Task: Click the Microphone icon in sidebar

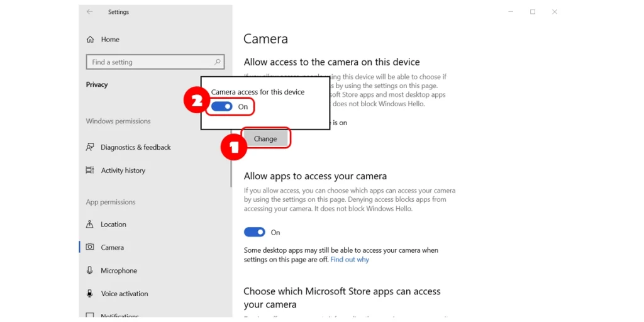Action: tap(90, 271)
